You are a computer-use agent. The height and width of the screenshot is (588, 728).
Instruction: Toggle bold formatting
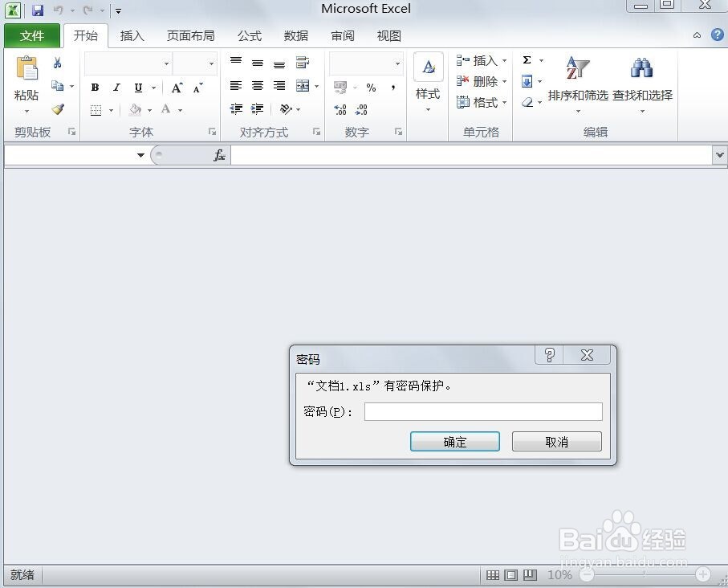pos(95,88)
